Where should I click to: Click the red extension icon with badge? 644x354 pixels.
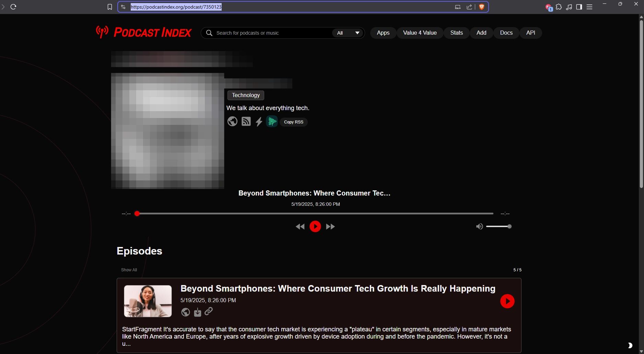click(x=549, y=7)
